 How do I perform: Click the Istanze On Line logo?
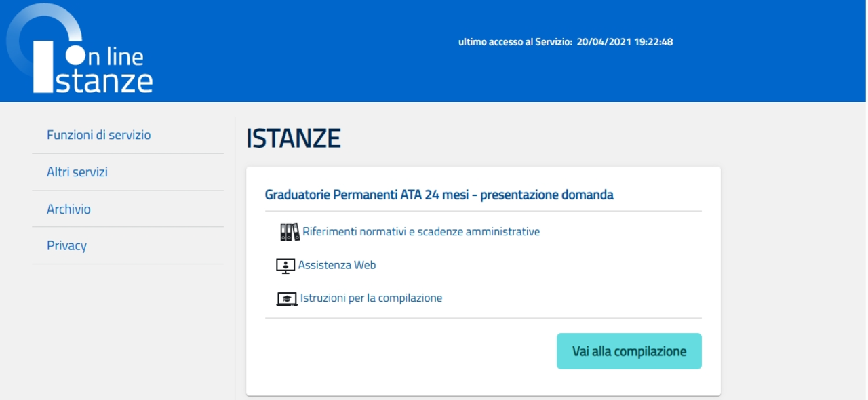coord(80,49)
